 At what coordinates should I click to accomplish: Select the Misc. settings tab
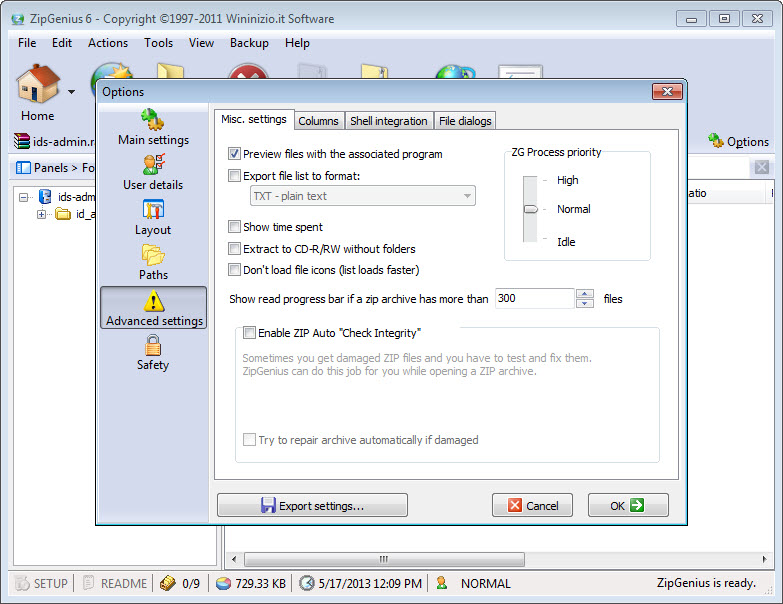tap(254, 119)
